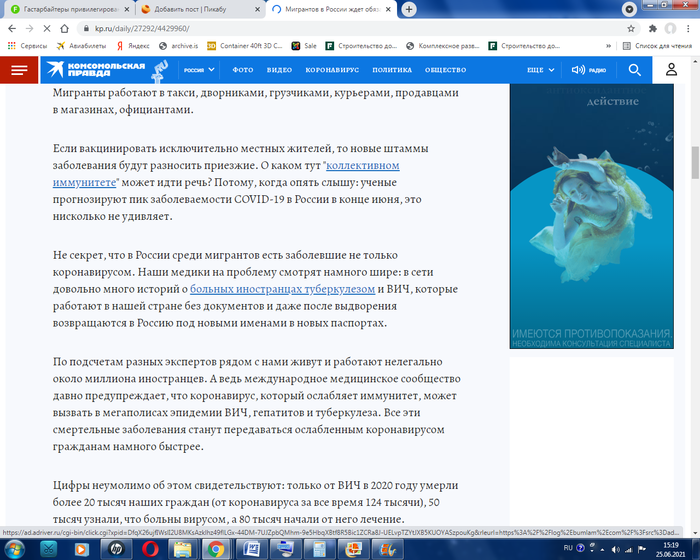This screenshot has height=560, width=700.
Task: Click the network signal tray icon
Action: 629,549
